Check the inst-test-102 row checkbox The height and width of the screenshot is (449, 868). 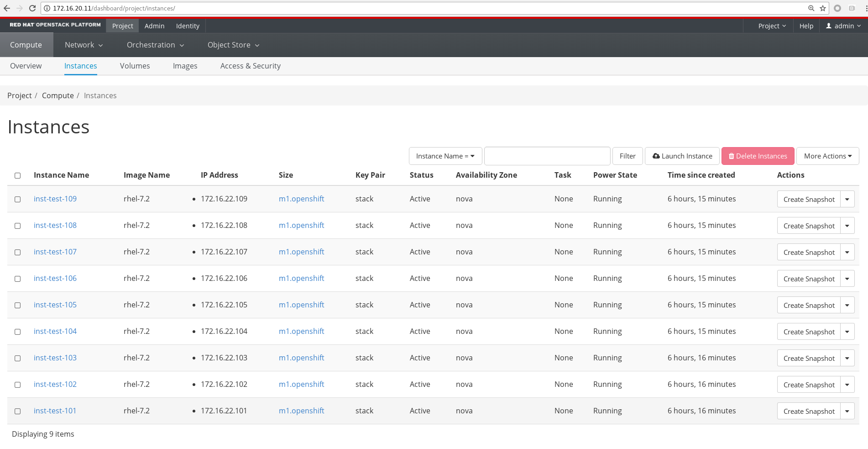pyautogui.click(x=17, y=385)
